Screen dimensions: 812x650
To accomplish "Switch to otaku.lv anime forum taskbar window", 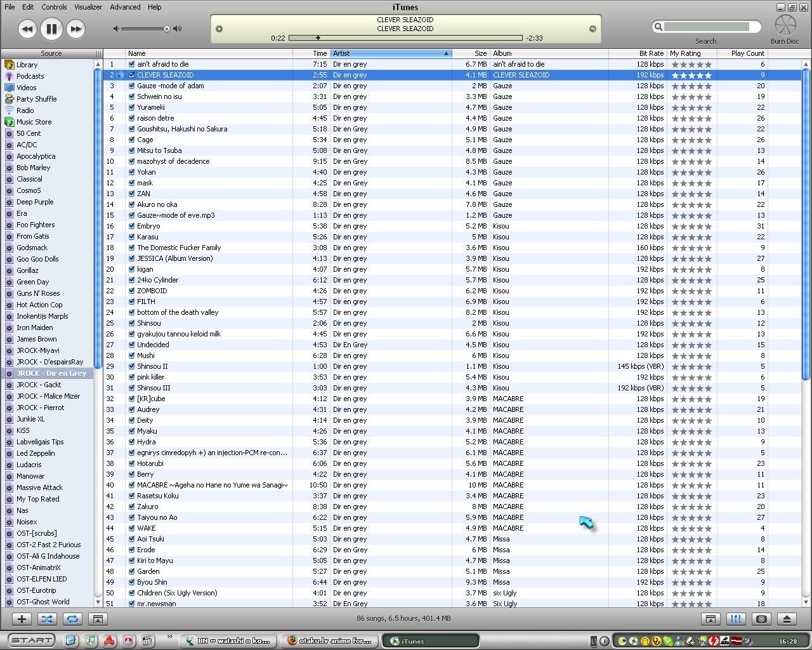I will pyautogui.click(x=330, y=640).
